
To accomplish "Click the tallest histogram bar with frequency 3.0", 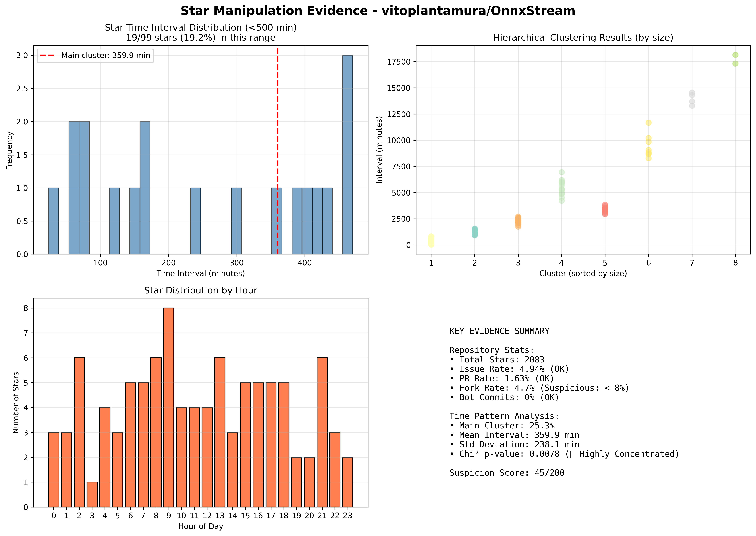I will point(348,155).
